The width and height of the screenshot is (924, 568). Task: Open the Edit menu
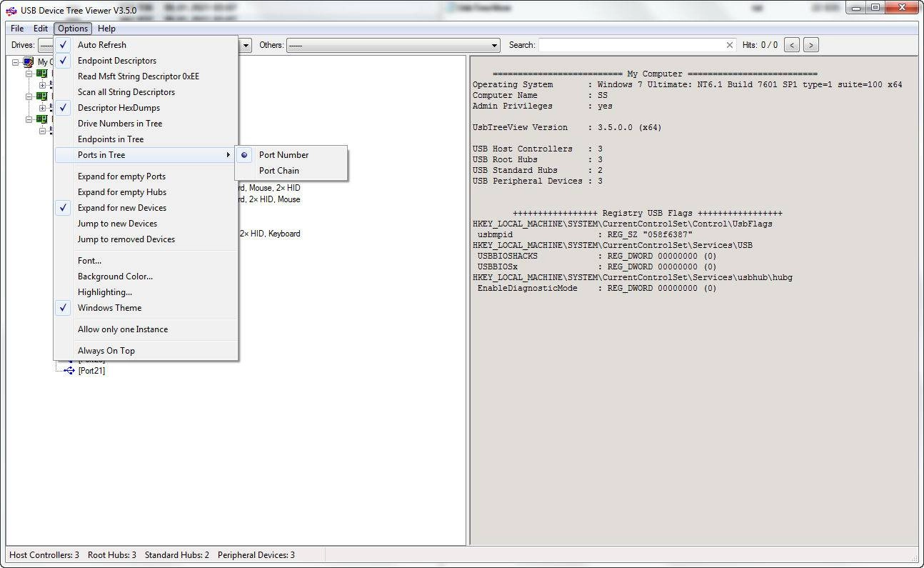[x=41, y=29]
